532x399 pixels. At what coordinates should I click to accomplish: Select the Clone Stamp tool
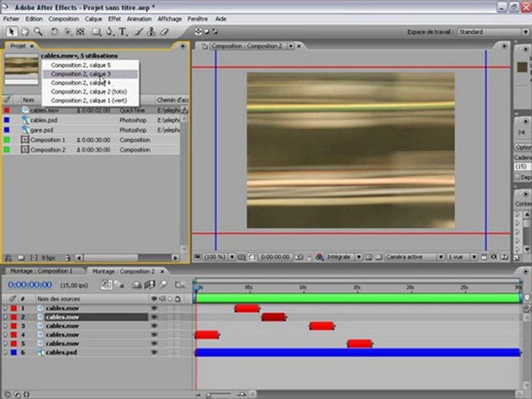tap(151, 32)
